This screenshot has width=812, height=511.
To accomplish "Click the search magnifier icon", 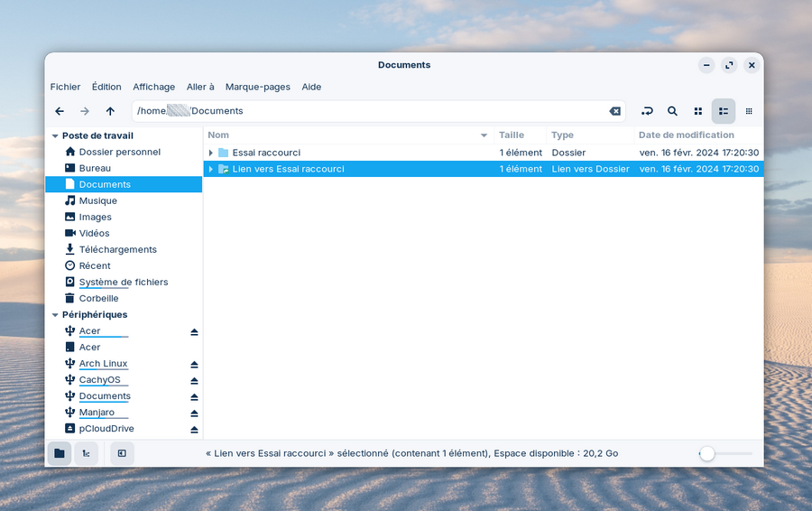I will (672, 111).
